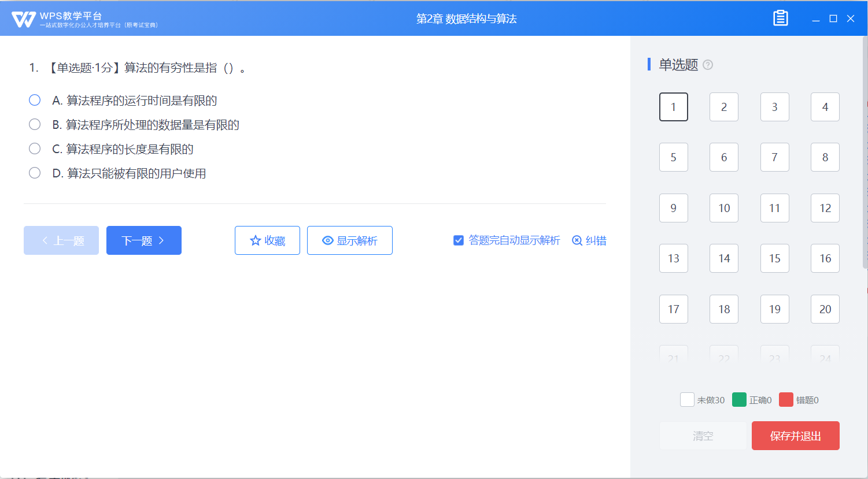Go to next question with 下一题
Image resolution: width=868 pixels, height=479 pixels.
click(144, 240)
